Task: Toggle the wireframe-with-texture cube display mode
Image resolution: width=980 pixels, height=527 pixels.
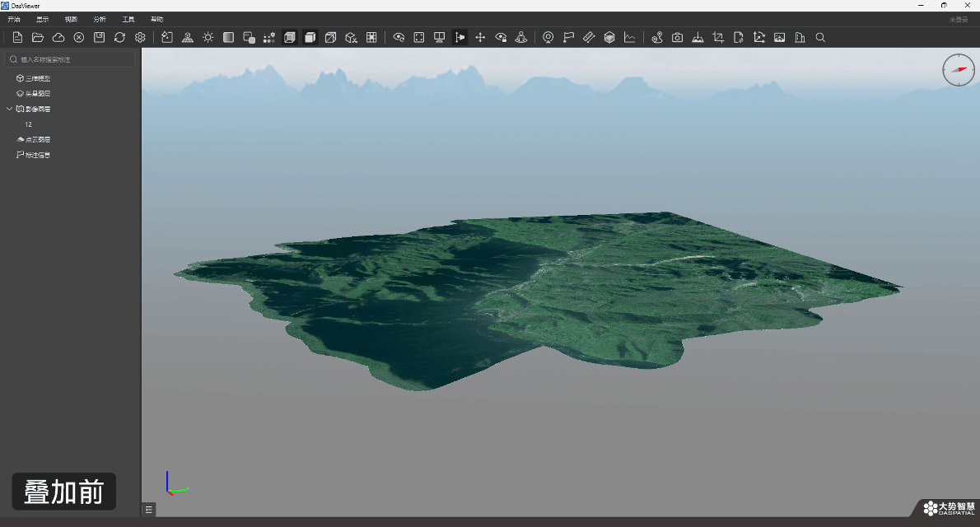Action: (x=289, y=38)
